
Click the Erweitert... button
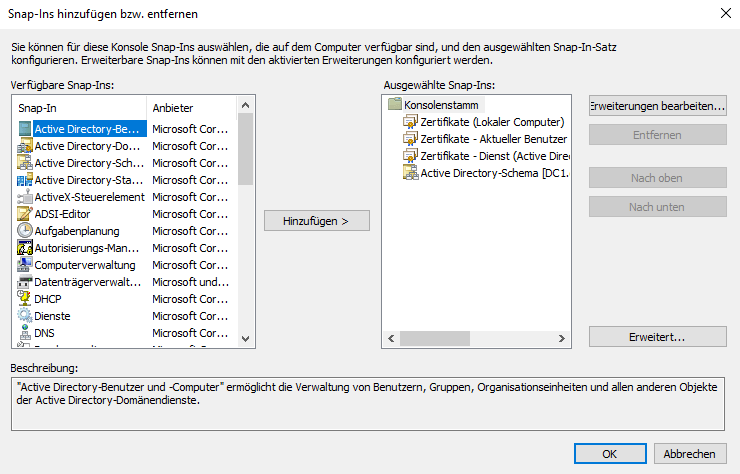tap(657, 337)
